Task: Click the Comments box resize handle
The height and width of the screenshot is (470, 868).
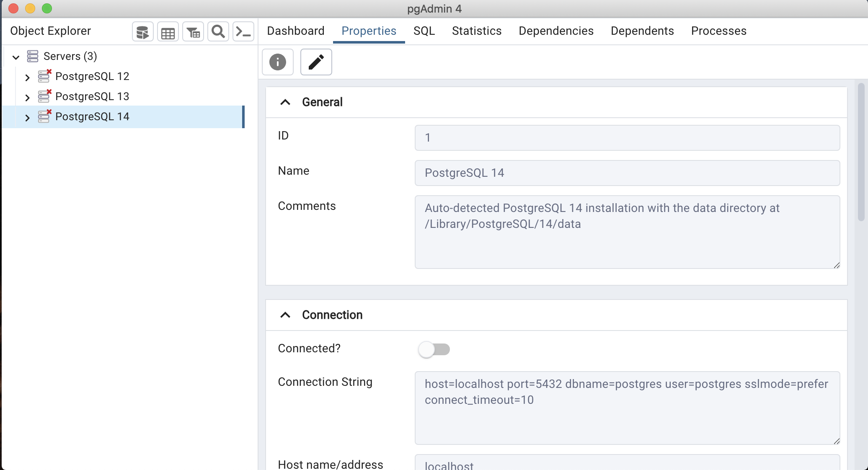Action: [x=836, y=265]
